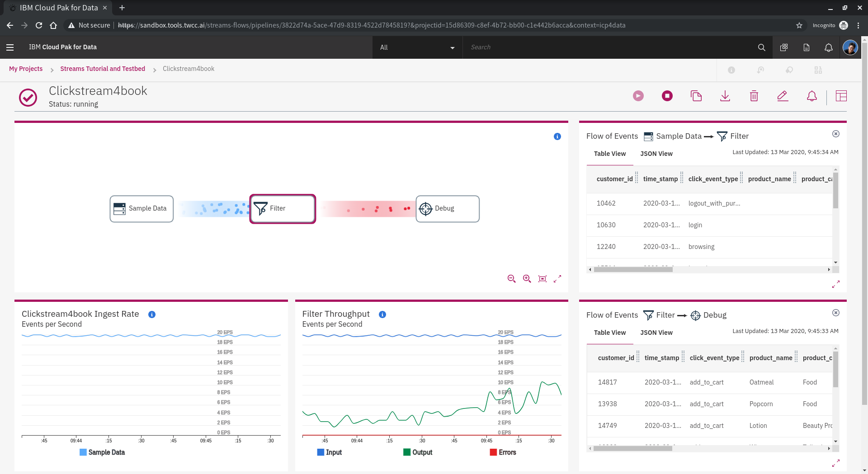
Task: Go to My Projects breadcrumb
Action: pos(26,69)
